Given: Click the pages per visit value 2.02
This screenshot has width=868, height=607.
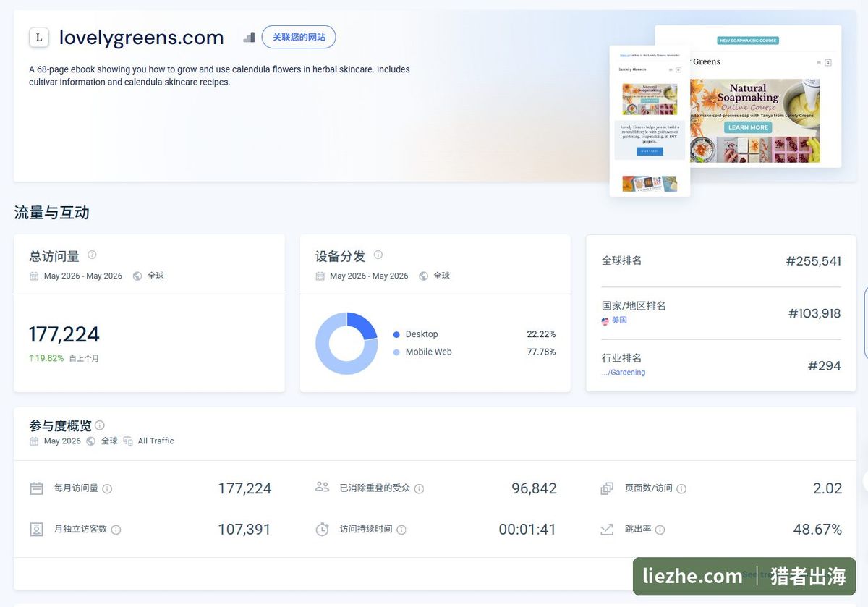Looking at the screenshot, I should [827, 488].
